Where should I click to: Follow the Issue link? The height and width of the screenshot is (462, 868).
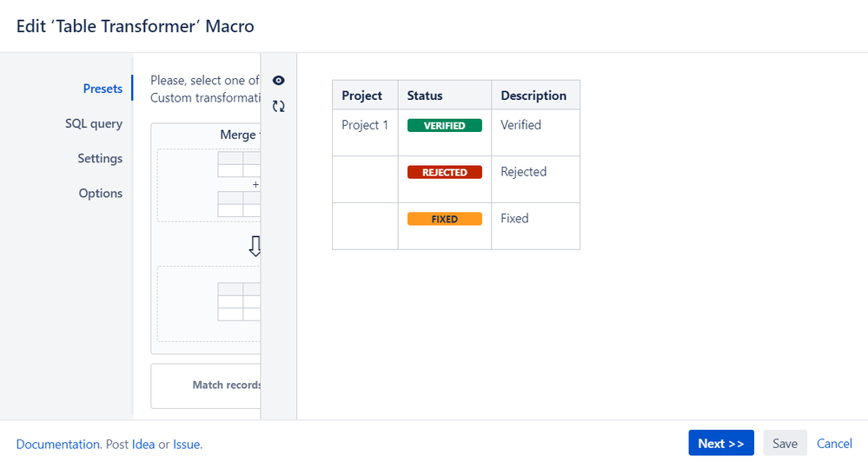pyautogui.click(x=186, y=444)
